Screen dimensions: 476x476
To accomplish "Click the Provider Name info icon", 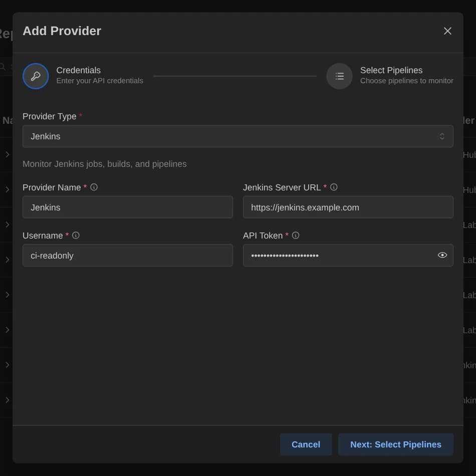I will tap(94, 187).
